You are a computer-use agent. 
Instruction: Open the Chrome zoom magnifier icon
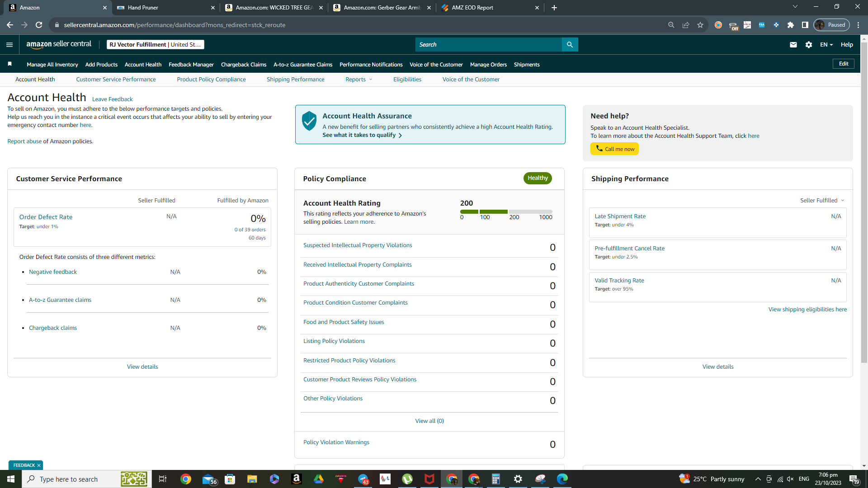(671, 25)
